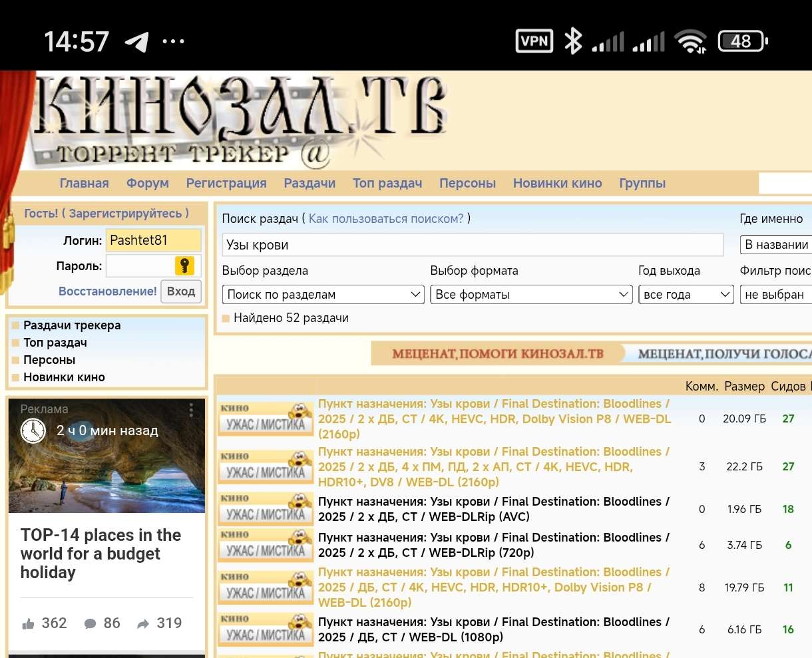Viewport: 812px width, 658px height.
Task: Open the Выбор раздела dropdown
Action: pos(323,295)
